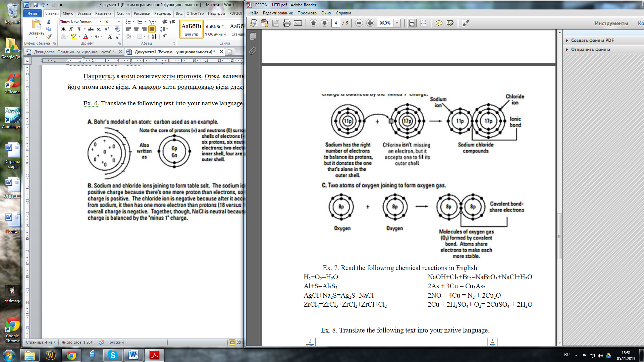Click the Print icon in Adobe Reader
This screenshot has width=644, height=362.
pyautogui.click(x=287, y=23)
